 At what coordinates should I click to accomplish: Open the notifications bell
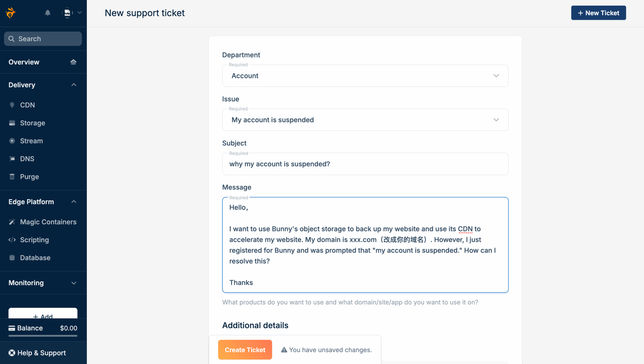(x=48, y=13)
